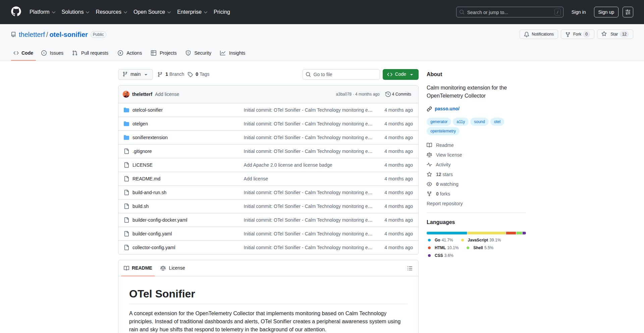The height and width of the screenshot is (333, 644).
Task: Open the header appearance settings icon
Action: (x=628, y=12)
